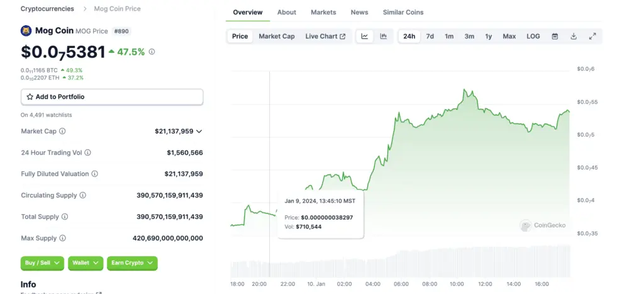This screenshot has height=294, width=644.
Task: Click the Vol: $710,544 tooltip text
Action: [x=303, y=227]
